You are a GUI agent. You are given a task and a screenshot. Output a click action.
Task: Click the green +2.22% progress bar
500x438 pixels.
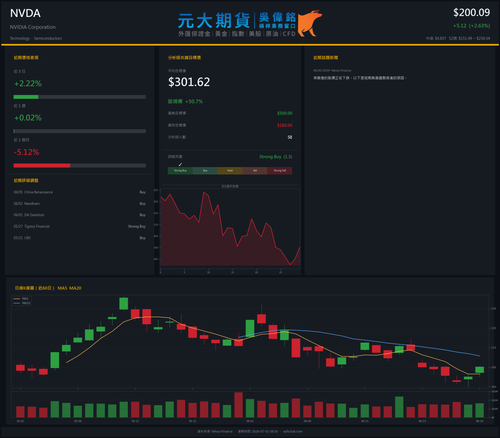click(26, 97)
